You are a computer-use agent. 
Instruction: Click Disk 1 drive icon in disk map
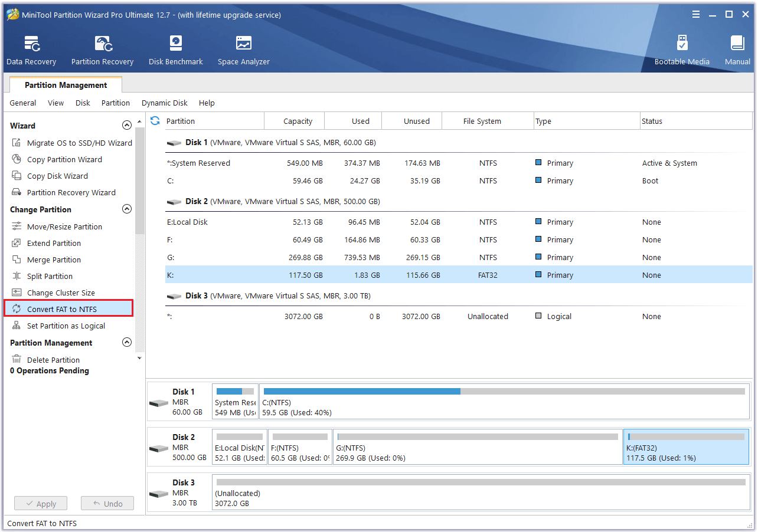(x=159, y=403)
